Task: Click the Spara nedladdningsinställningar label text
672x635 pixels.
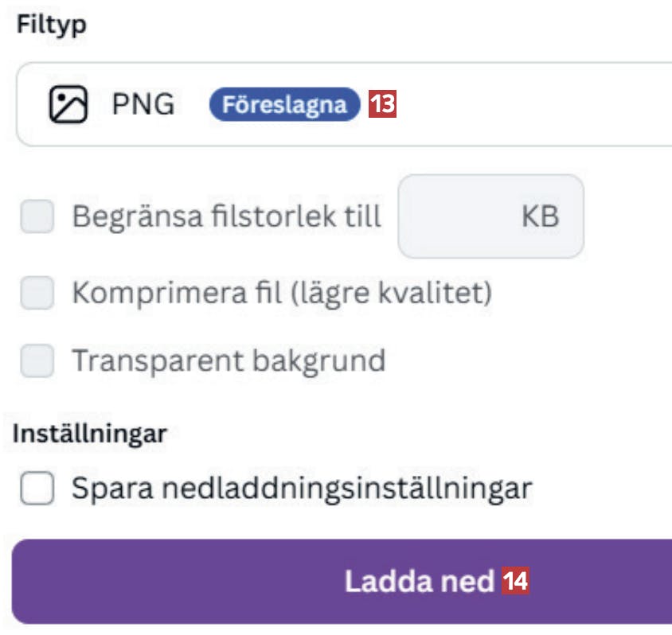Action: click(301, 488)
